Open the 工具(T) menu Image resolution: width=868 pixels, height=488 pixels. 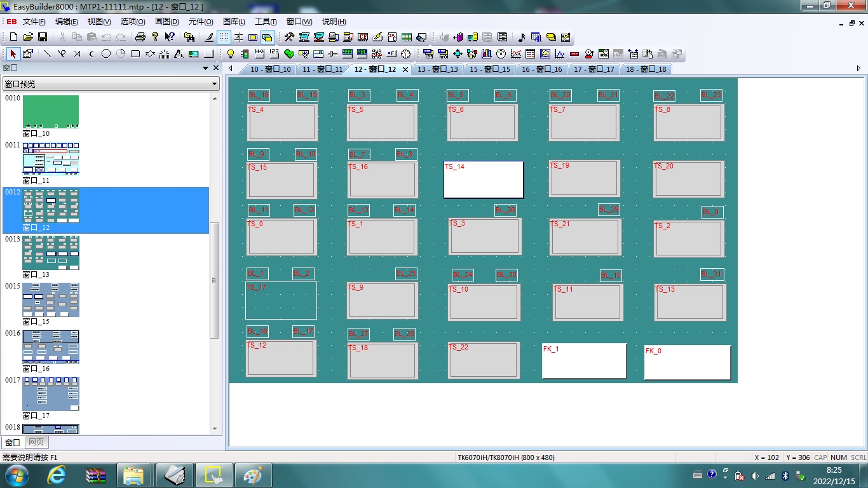[x=266, y=22]
